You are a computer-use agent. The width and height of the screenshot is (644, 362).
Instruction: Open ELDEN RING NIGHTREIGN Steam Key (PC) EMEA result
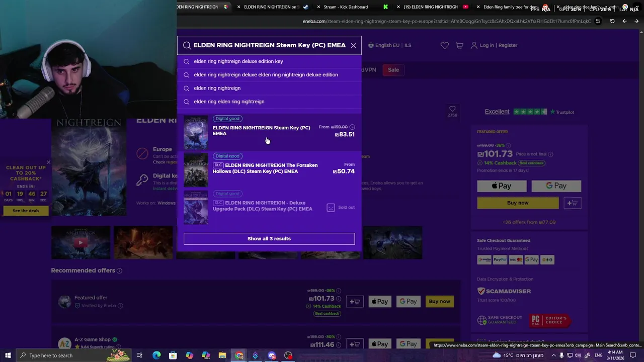[269, 132]
